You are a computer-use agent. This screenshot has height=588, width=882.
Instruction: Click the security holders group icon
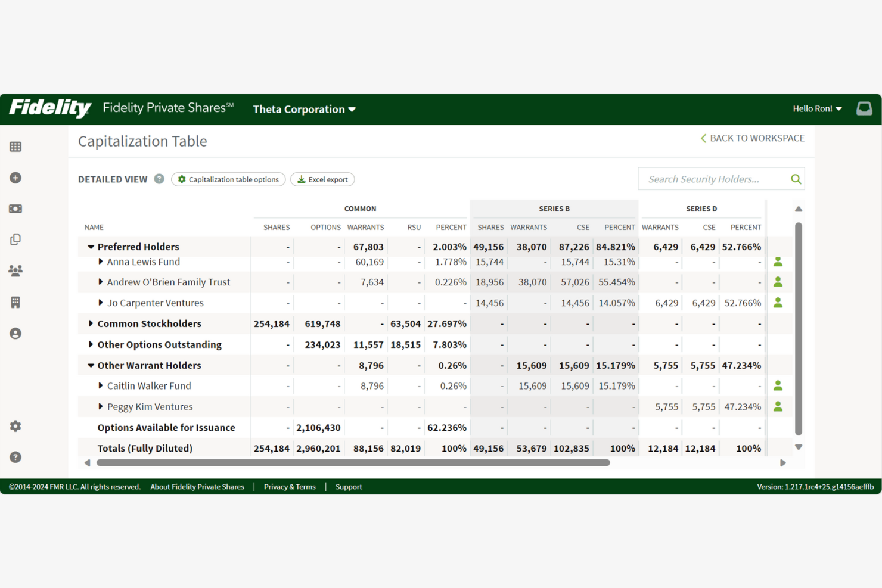[x=15, y=270]
